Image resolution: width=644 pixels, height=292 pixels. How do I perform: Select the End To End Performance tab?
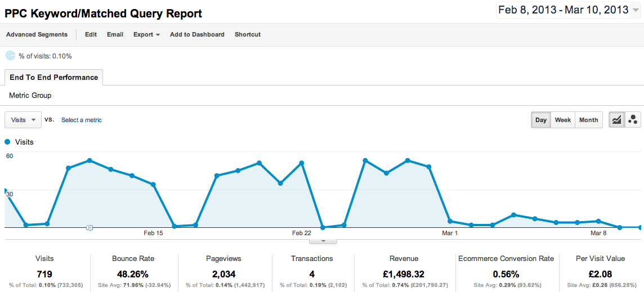(53, 78)
